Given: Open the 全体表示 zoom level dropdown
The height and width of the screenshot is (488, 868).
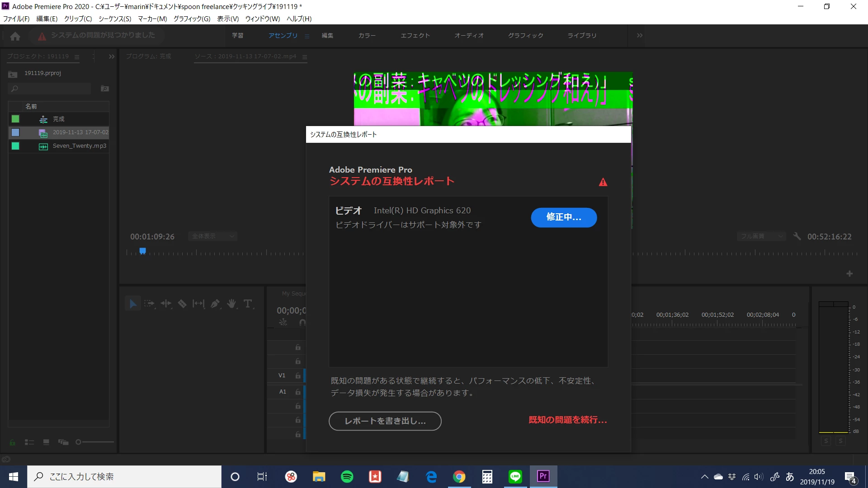Looking at the screenshot, I should coord(212,236).
